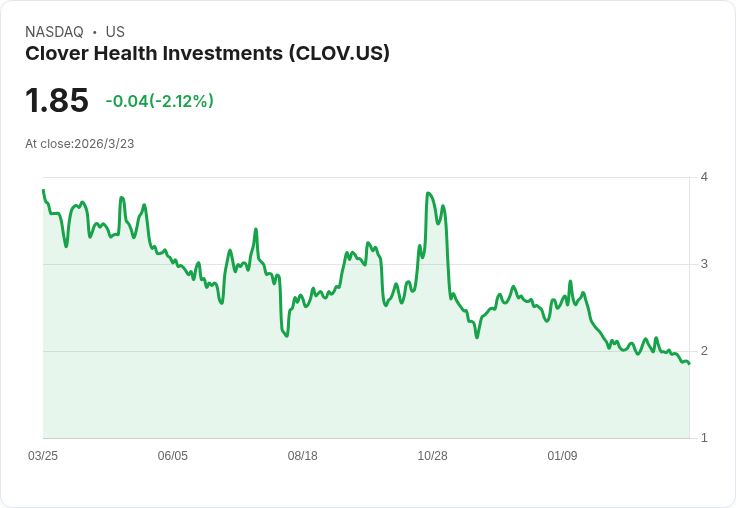Click the y-axis label 3
This screenshot has width=736, height=508.
pyautogui.click(x=704, y=264)
